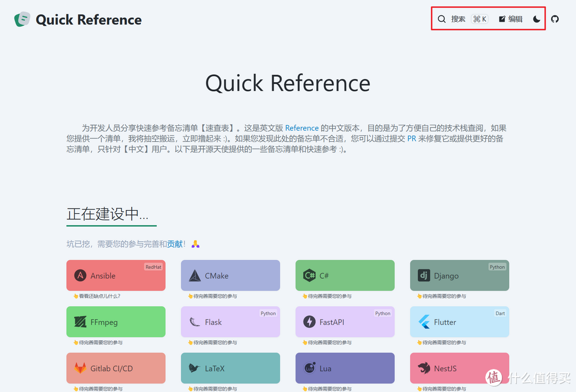This screenshot has height=392, width=576.
Task: Click the Dart tag on Flutter
Action: [500, 314]
